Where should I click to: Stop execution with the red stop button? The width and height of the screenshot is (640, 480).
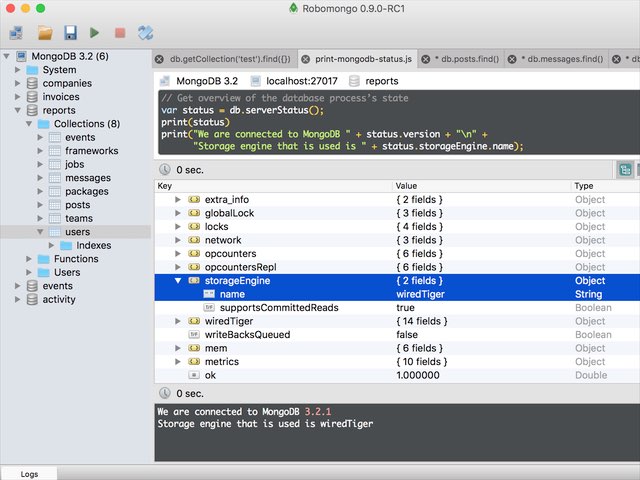120,33
